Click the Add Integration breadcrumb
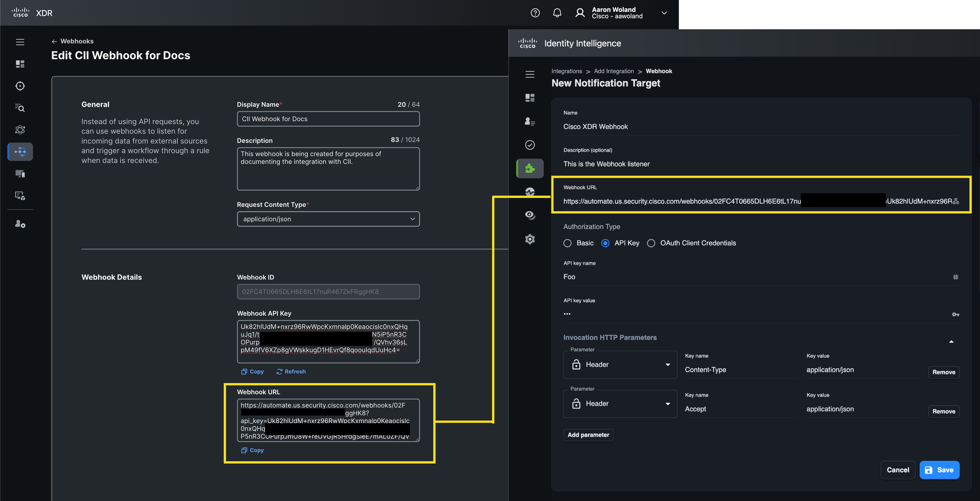980x501 pixels. [x=614, y=71]
